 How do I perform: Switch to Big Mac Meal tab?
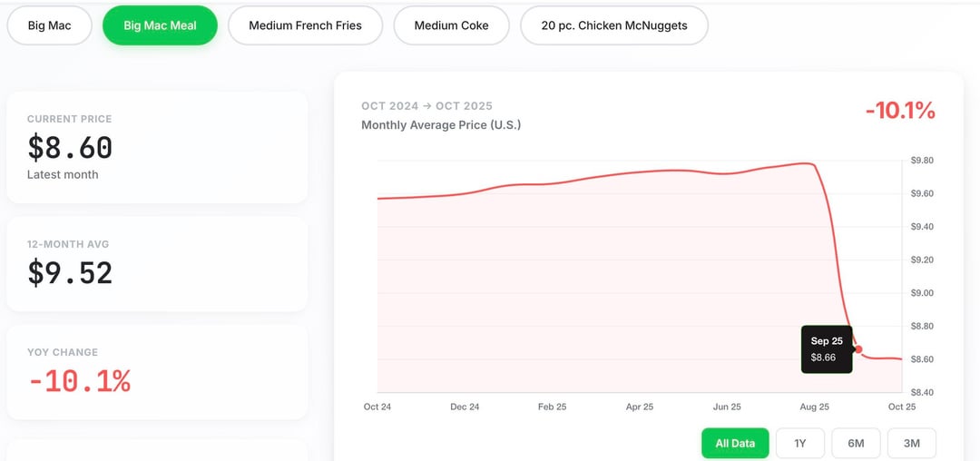pos(160,25)
